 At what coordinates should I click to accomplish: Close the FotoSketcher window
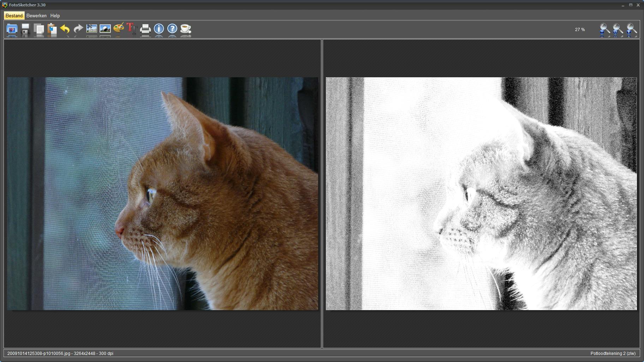(x=638, y=5)
